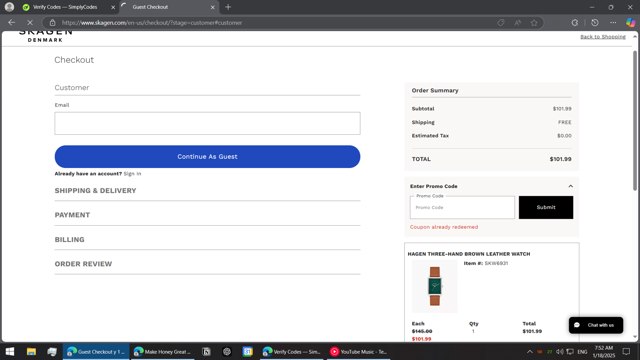640x360 pixels.
Task: Click the read aloud icon in address bar
Action: (518, 23)
